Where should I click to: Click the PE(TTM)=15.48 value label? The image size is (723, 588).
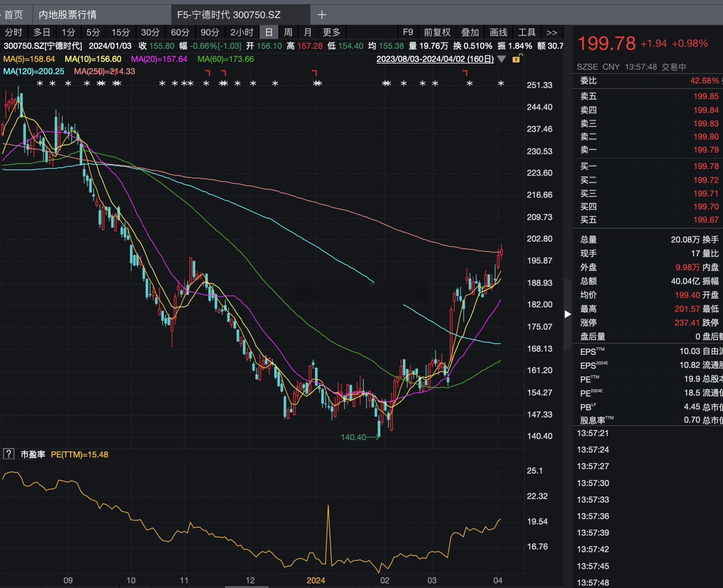click(x=79, y=454)
